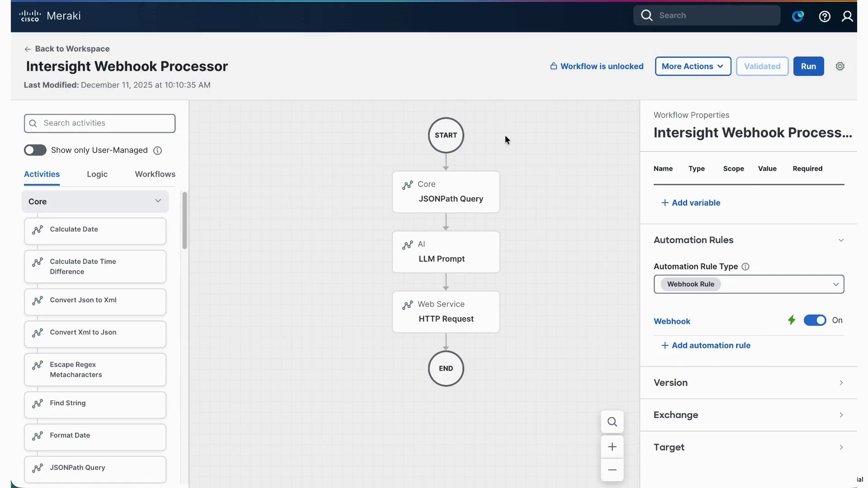Switch to the Logic tab

(x=97, y=174)
